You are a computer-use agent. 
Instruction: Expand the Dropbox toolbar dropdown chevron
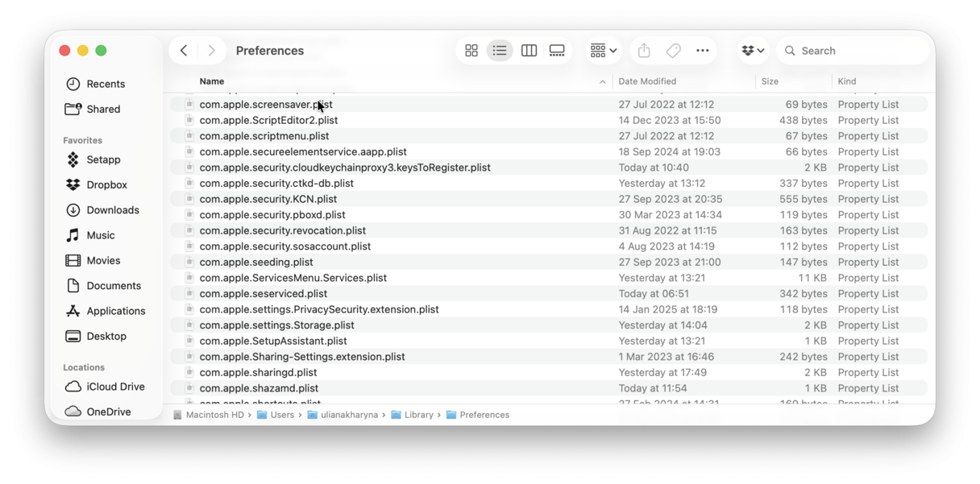[761, 50]
